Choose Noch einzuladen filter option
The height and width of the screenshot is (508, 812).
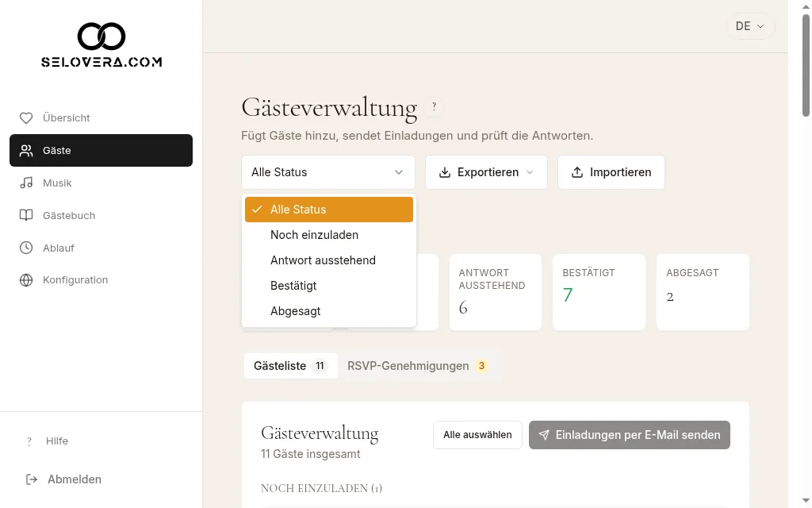[x=329, y=235]
